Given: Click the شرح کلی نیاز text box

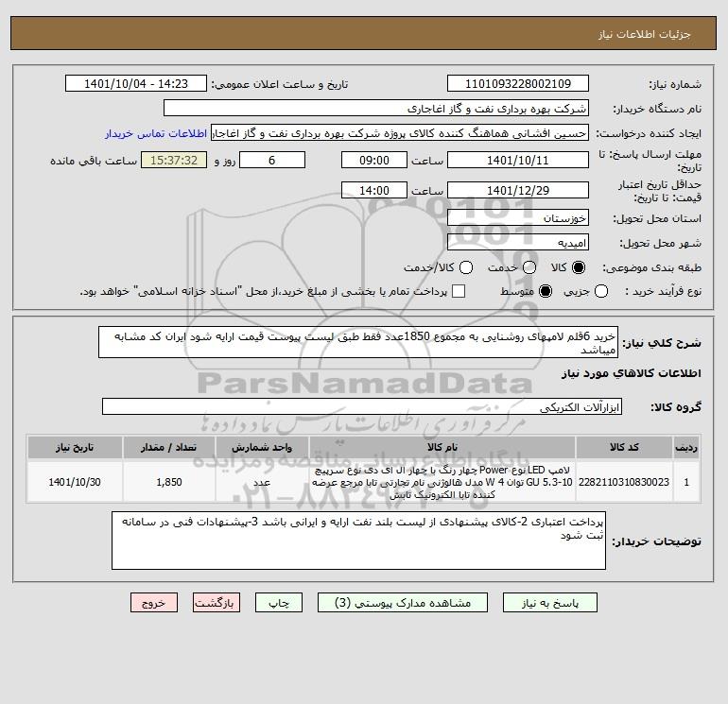Looking at the screenshot, I should point(358,342).
